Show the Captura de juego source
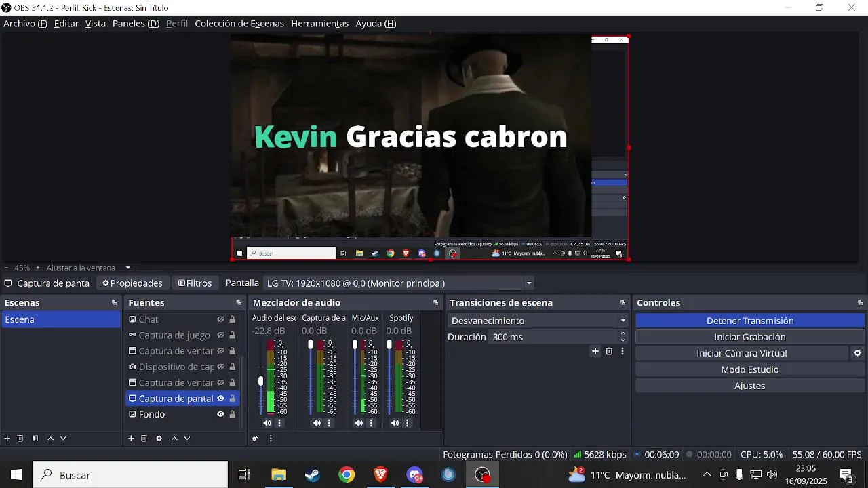868x488 pixels. click(220, 335)
